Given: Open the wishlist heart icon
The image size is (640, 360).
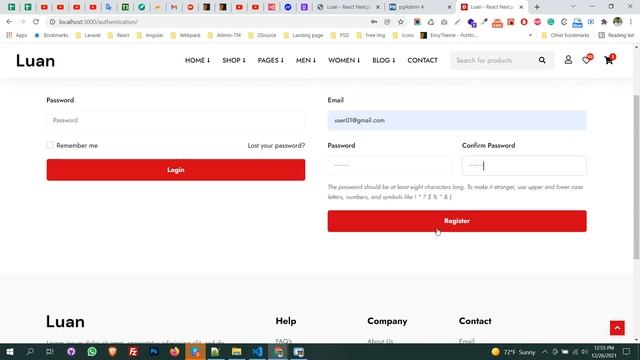Looking at the screenshot, I should (x=587, y=60).
